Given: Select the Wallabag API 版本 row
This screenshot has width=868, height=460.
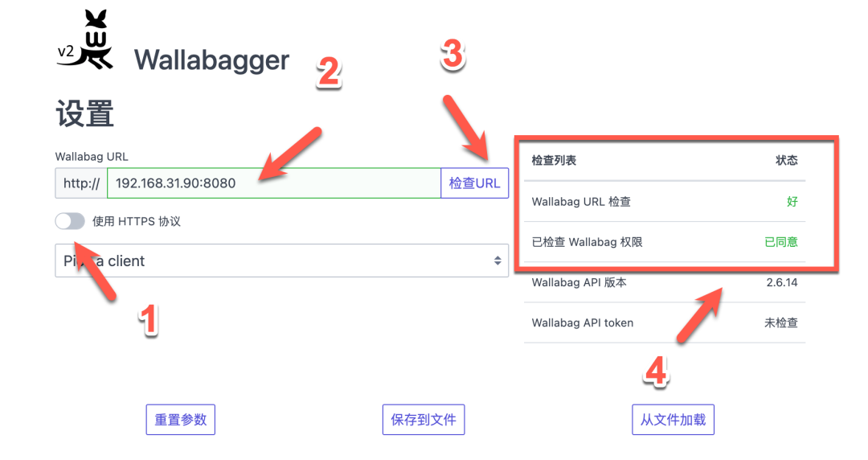Looking at the screenshot, I should 665,282.
